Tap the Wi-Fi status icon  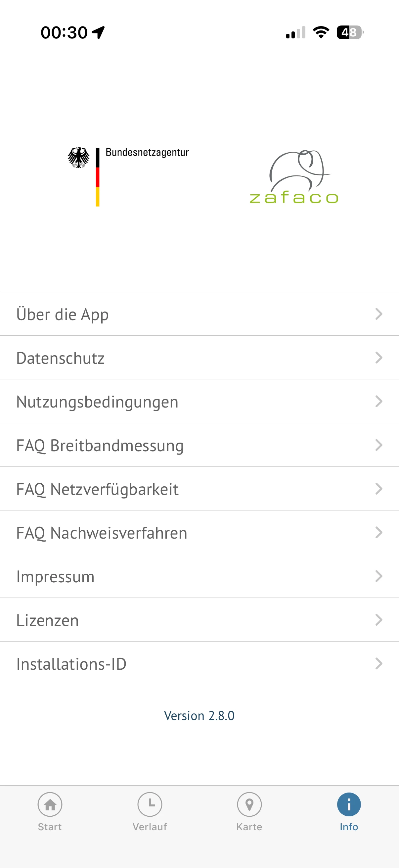[x=321, y=32]
